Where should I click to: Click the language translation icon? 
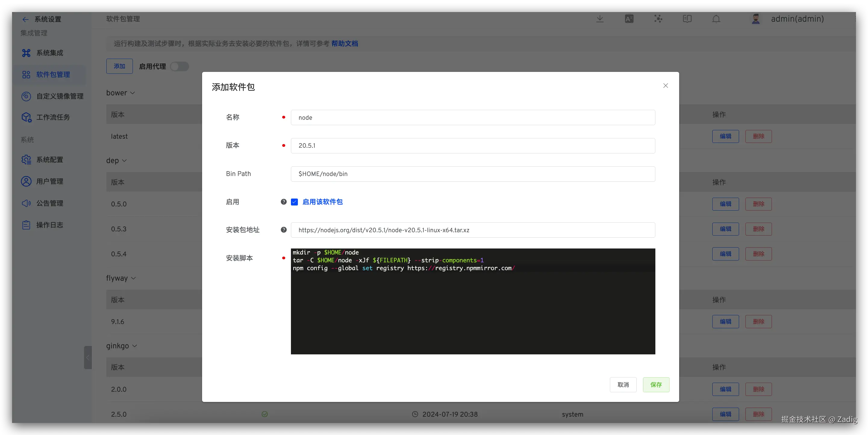(x=629, y=19)
